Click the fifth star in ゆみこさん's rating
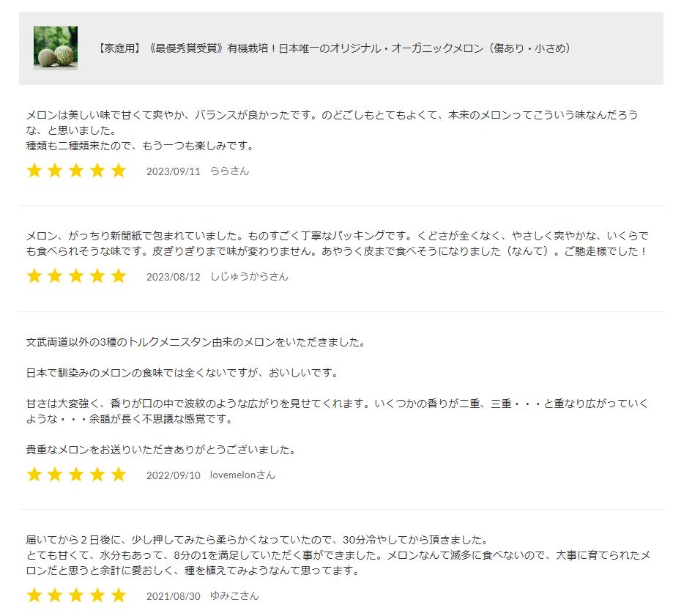This screenshot has width=673, height=616. pos(119,595)
